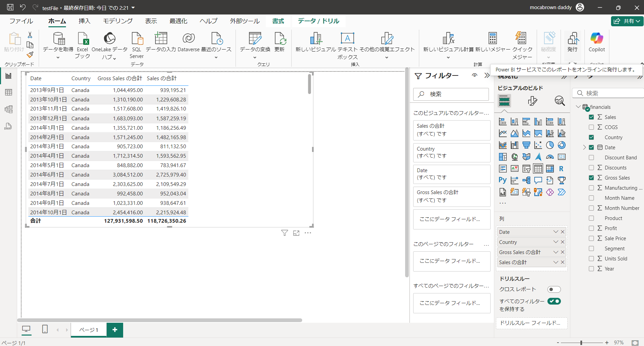Viewport: 644px width, 346px height.
Task: Collapse the financials table tree
Action: coord(578,107)
